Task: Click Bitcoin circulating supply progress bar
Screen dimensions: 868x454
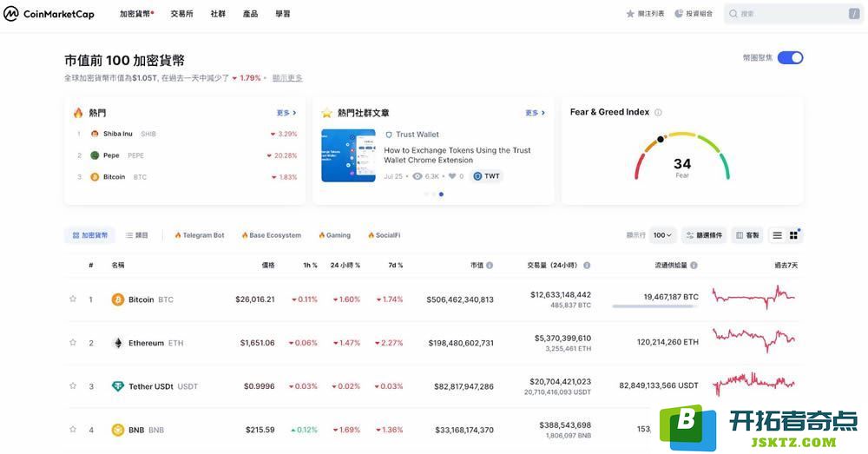Action: pos(654,306)
